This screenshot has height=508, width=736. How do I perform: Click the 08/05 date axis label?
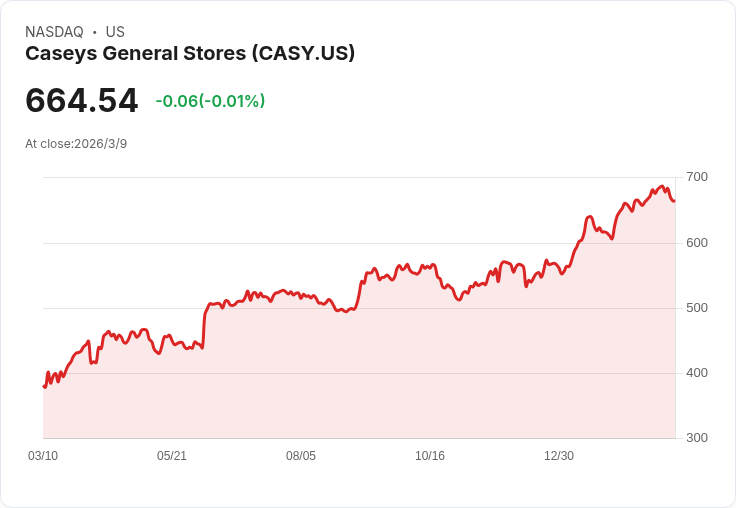click(x=301, y=456)
